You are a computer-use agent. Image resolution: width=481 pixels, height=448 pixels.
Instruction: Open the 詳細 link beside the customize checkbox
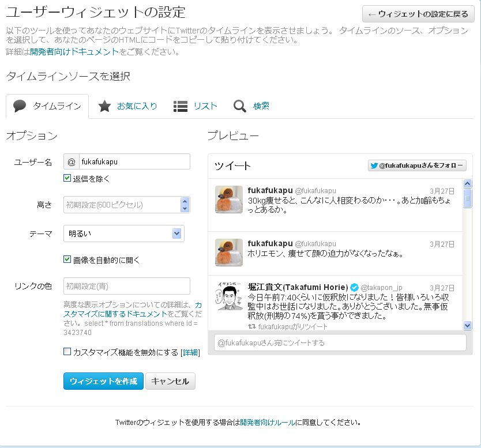click(x=190, y=353)
